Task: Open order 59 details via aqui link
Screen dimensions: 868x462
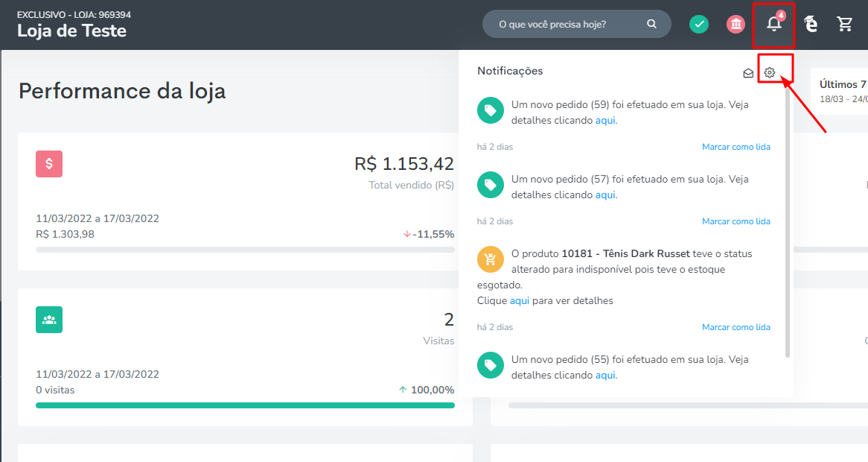Action: click(x=604, y=120)
